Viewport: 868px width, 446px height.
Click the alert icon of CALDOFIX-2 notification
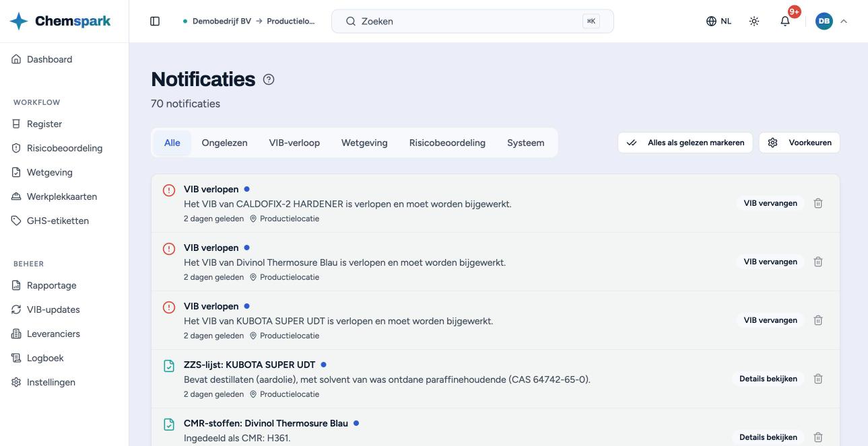click(x=170, y=190)
